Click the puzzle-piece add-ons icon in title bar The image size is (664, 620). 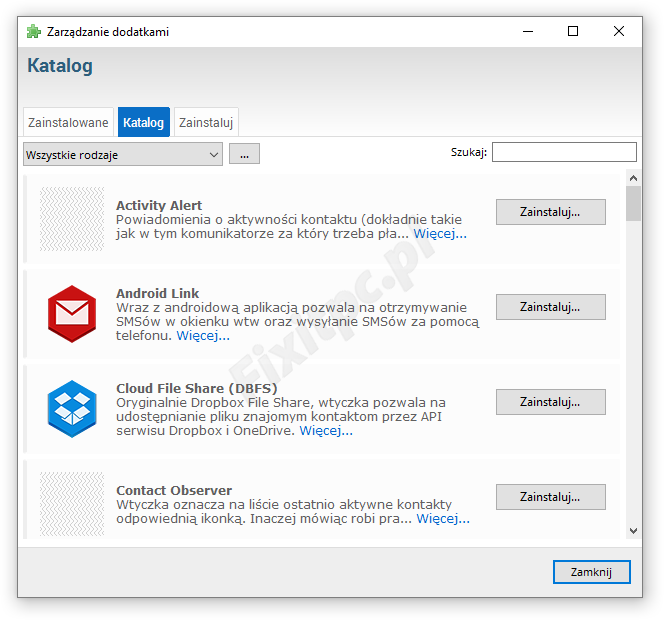tap(33, 32)
